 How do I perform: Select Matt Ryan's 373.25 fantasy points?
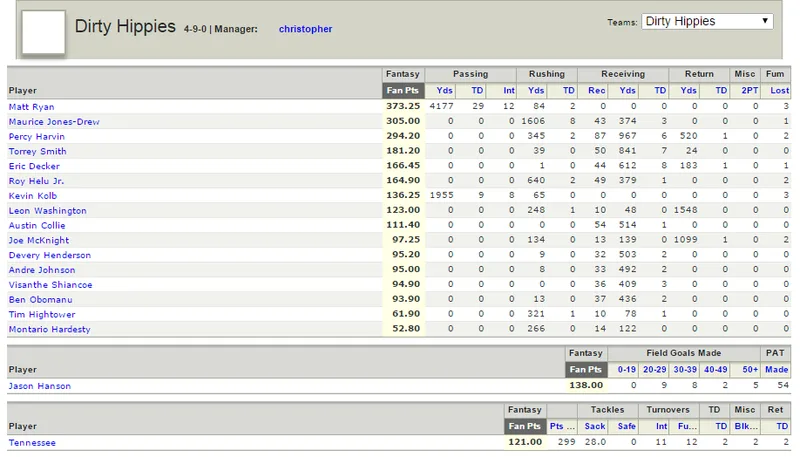coord(403,106)
